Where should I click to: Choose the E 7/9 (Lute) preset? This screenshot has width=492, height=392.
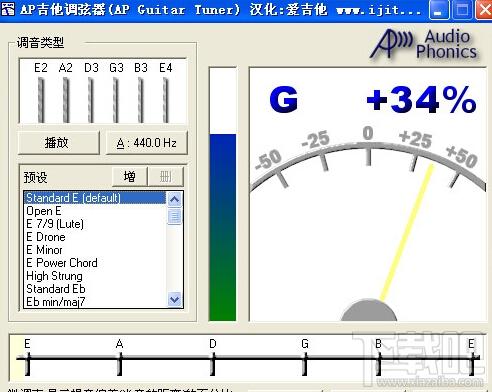95,224
